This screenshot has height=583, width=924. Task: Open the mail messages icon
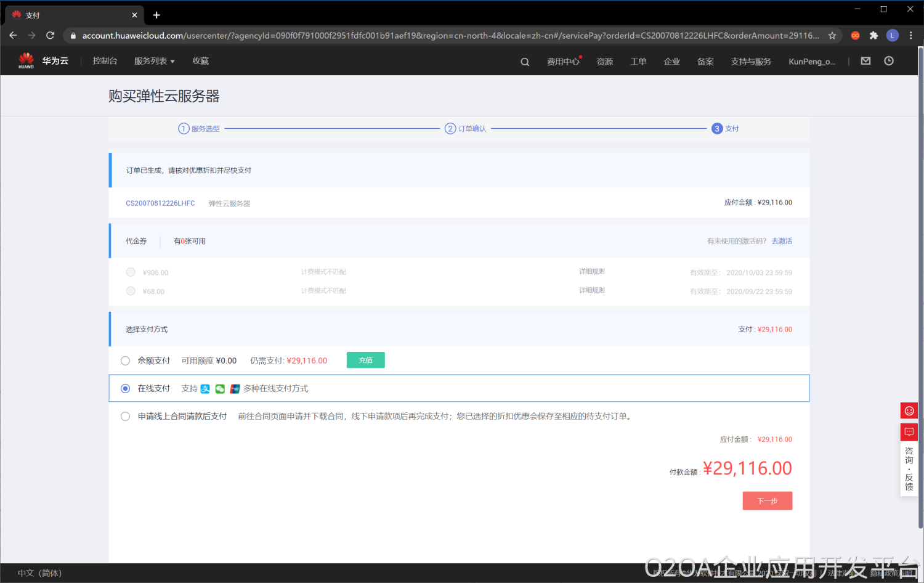click(865, 61)
